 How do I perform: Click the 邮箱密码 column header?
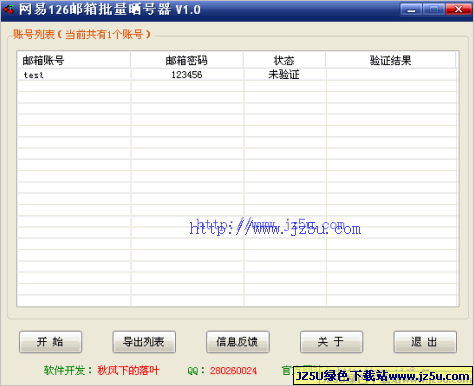(x=187, y=60)
